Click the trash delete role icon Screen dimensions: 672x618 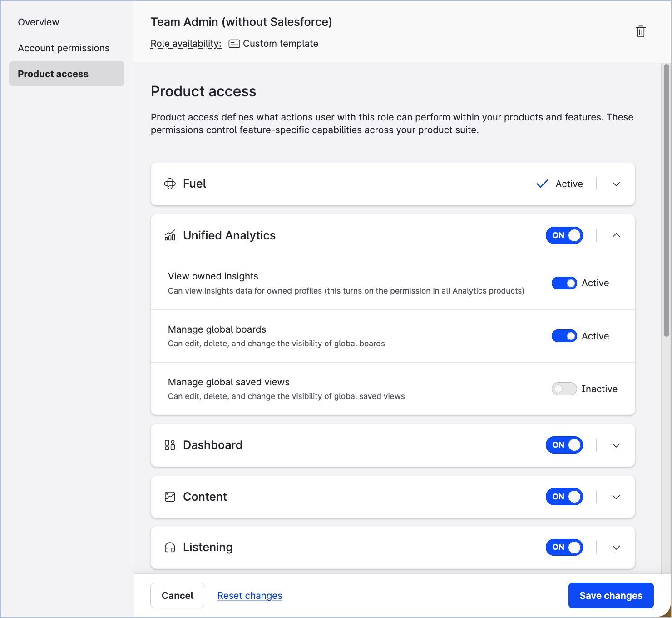[641, 31]
